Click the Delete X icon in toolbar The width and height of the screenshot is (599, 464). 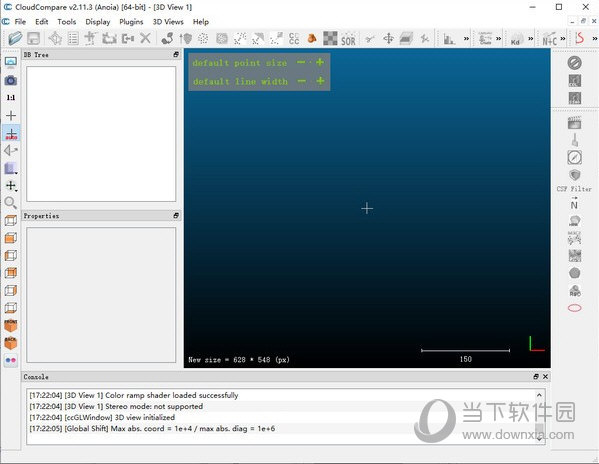[x=146, y=38]
